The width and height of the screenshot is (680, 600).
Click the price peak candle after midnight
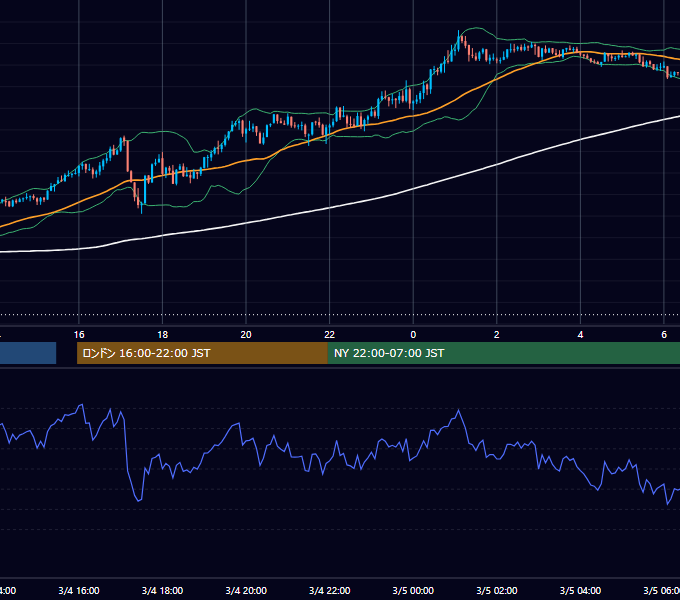point(458,41)
